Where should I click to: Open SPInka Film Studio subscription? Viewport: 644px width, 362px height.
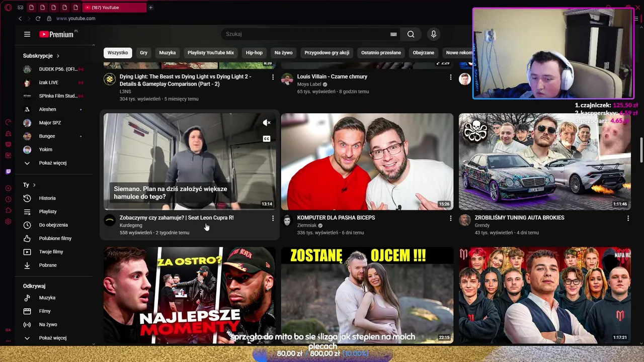[53, 96]
